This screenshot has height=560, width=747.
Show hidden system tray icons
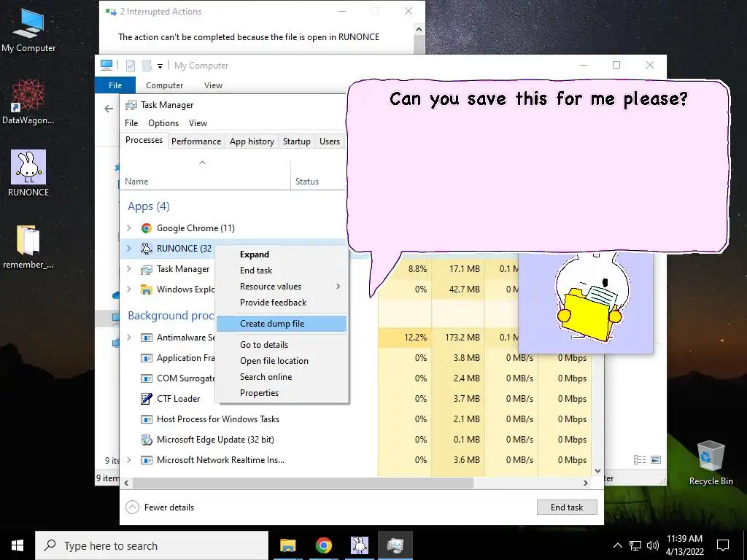point(617,545)
